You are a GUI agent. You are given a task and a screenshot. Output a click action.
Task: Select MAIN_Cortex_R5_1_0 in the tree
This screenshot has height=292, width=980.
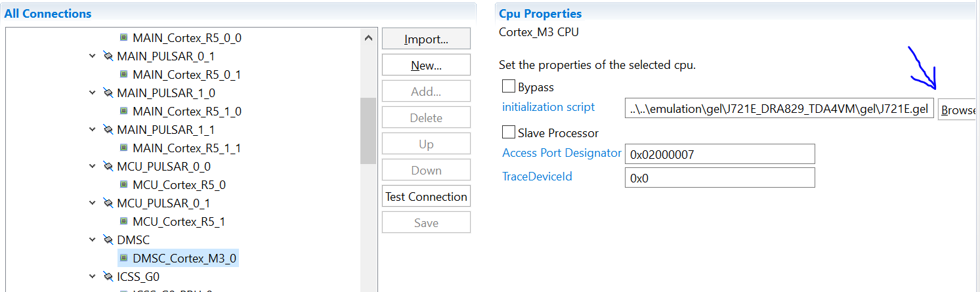pos(186,112)
